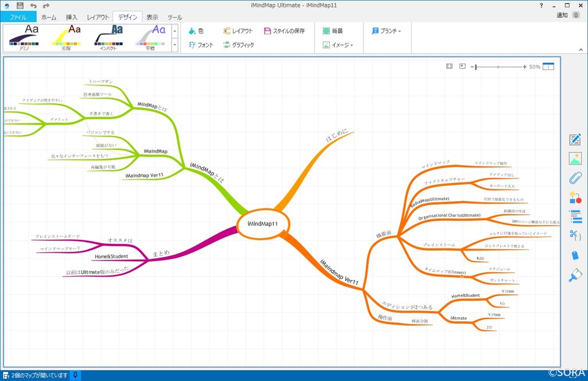Open the ホーム ribbon tab
The image size is (588, 381).
pyautogui.click(x=48, y=17)
